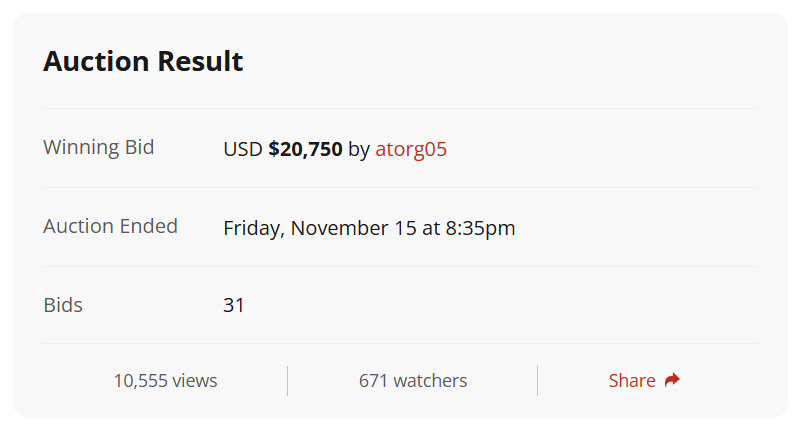Click the 8:35pm end time
The image size is (796, 429).
pos(480,228)
